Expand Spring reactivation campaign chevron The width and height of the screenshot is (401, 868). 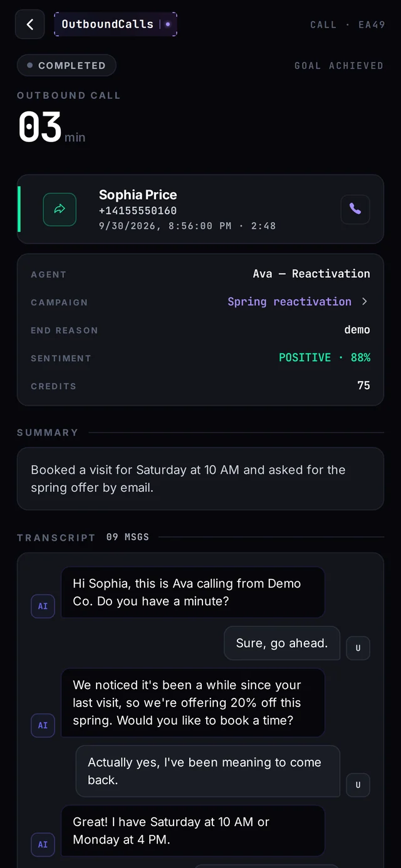point(365,302)
